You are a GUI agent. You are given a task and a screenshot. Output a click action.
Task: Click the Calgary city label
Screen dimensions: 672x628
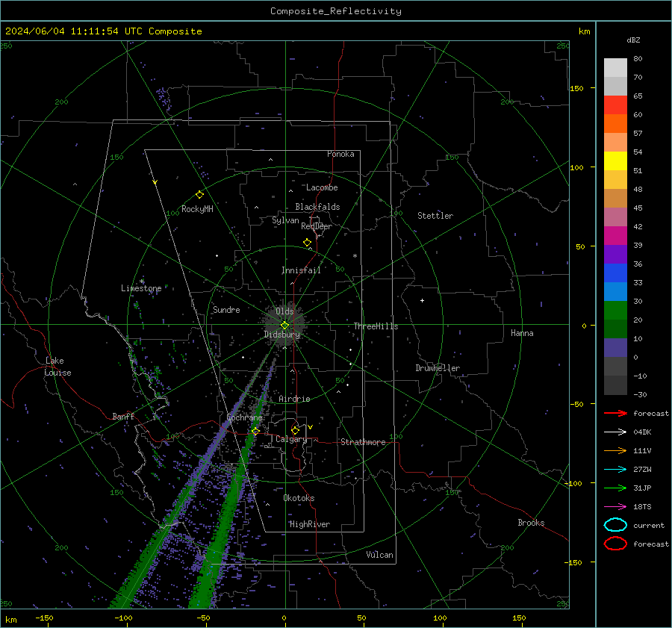coord(291,439)
